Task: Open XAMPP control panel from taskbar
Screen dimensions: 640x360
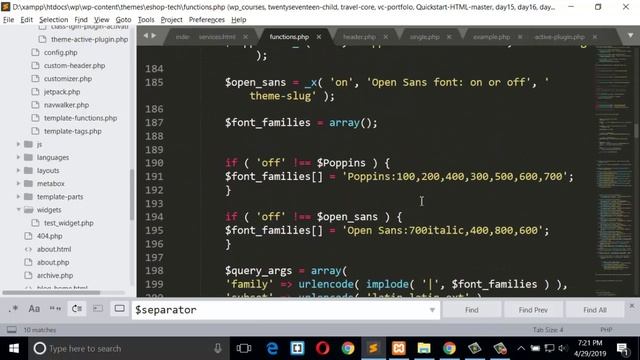Action: [x=398, y=348]
